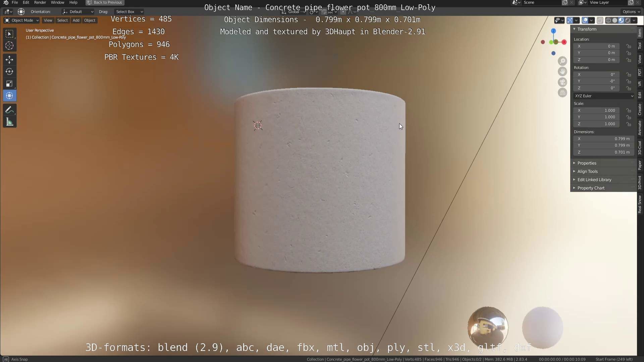Expand the Edit Linked Library panel
Viewport: 644px width, 362px height.
[604, 180]
